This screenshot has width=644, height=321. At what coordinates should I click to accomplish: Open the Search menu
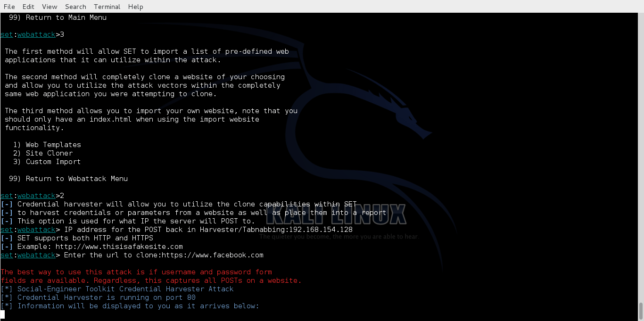[x=75, y=7]
